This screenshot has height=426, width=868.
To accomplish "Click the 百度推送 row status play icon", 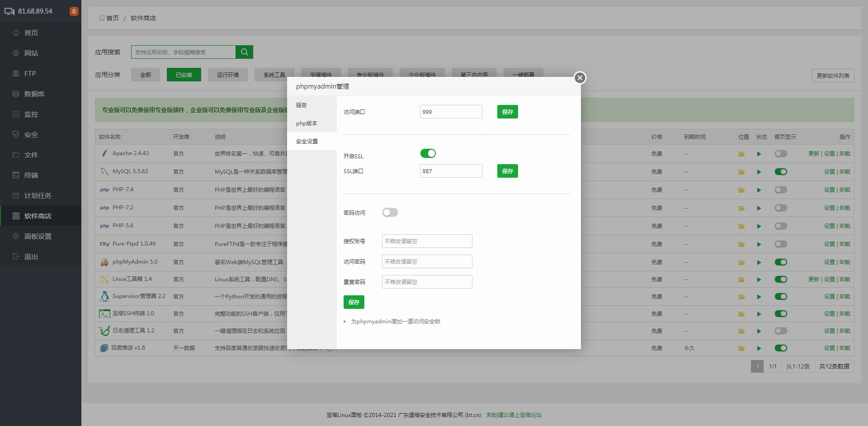I will coord(759,348).
